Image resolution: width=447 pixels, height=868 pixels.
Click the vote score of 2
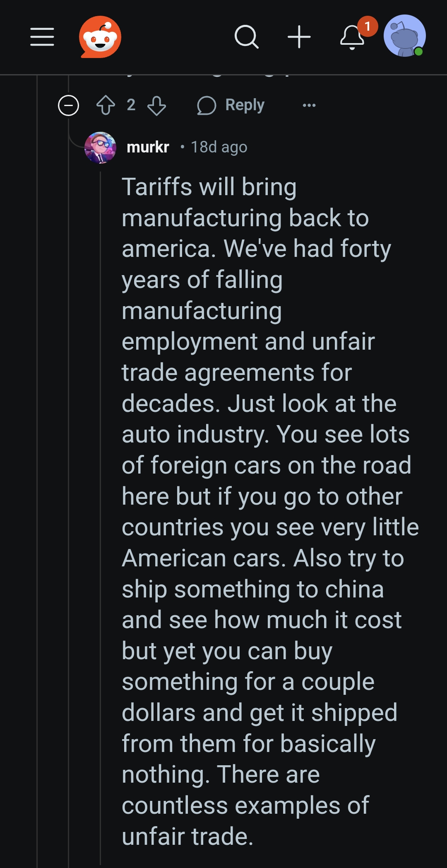coord(131,105)
